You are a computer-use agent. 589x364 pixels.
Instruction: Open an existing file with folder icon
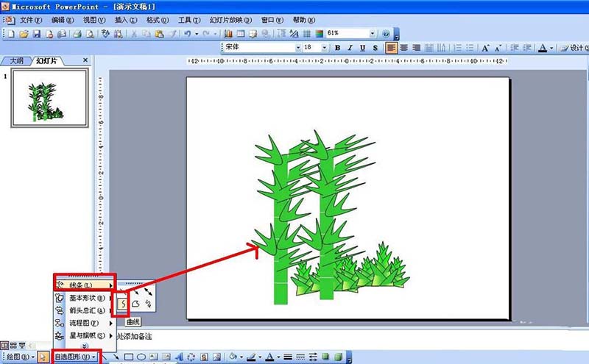(x=24, y=34)
